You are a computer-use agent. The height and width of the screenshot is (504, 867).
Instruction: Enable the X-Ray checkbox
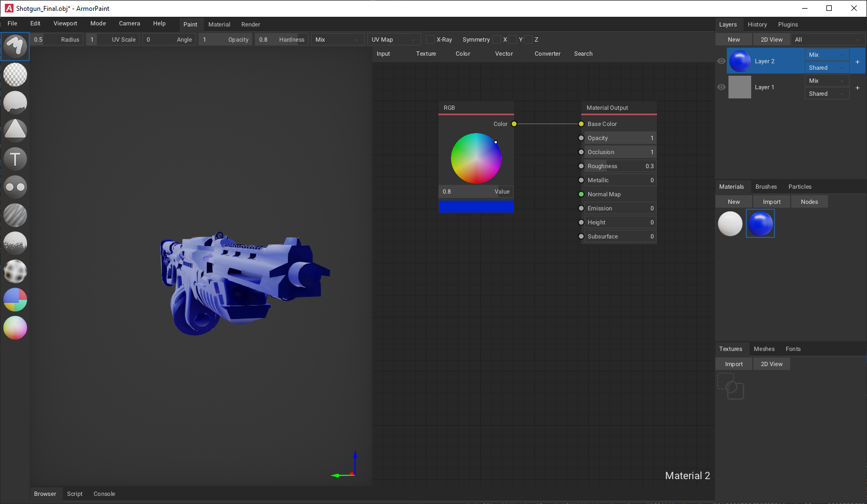(430, 39)
